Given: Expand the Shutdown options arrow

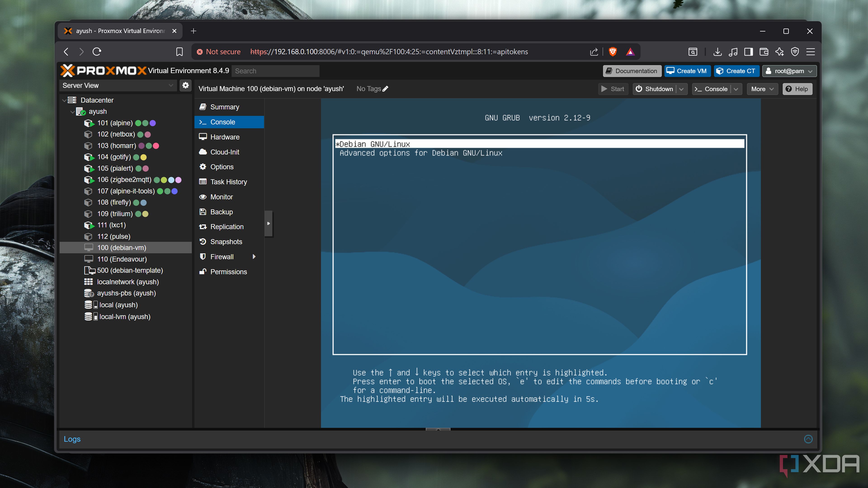Looking at the screenshot, I should pyautogui.click(x=681, y=89).
